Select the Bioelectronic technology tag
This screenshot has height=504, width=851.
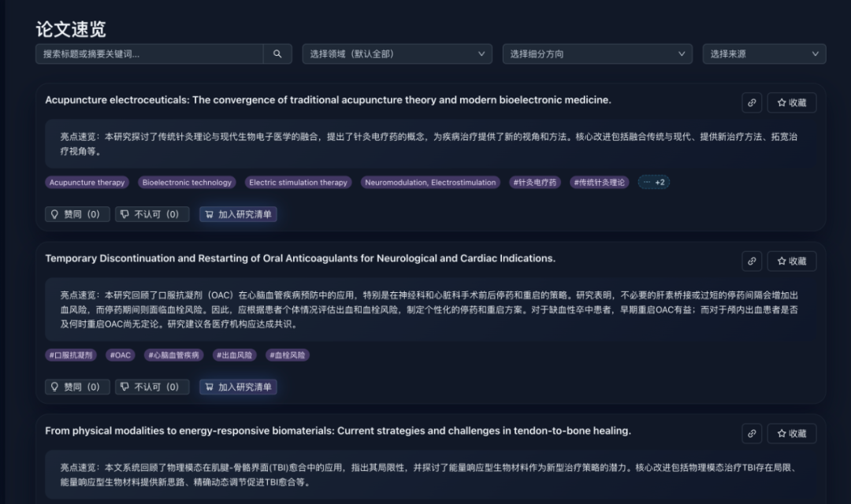tap(187, 182)
